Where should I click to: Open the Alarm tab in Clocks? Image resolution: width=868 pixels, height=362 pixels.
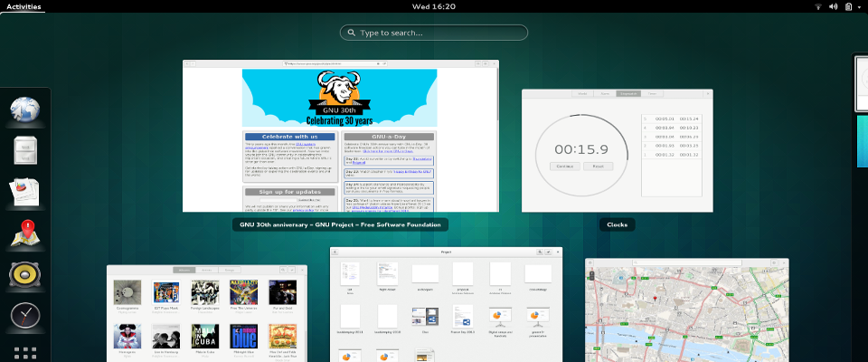(x=605, y=94)
